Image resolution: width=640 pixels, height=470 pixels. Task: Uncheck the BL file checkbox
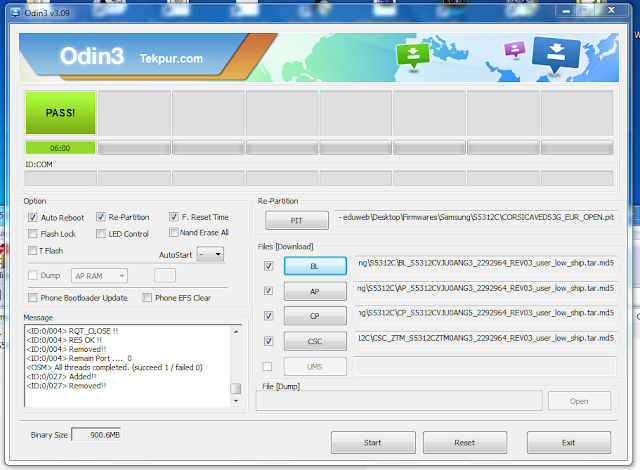coord(269,266)
